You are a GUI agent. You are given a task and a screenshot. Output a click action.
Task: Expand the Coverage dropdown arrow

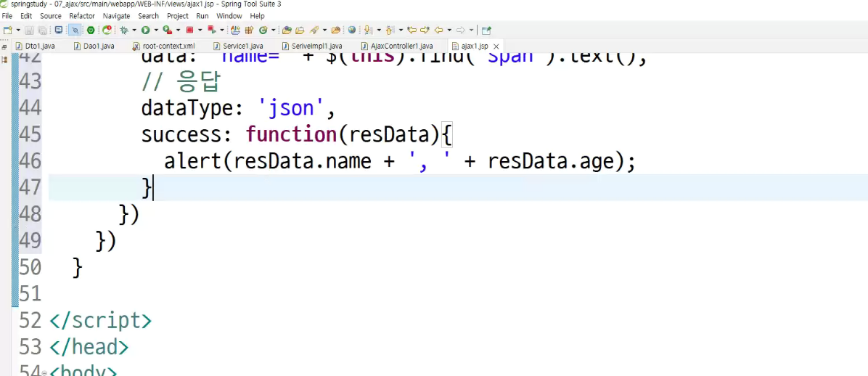coord(179,30)
